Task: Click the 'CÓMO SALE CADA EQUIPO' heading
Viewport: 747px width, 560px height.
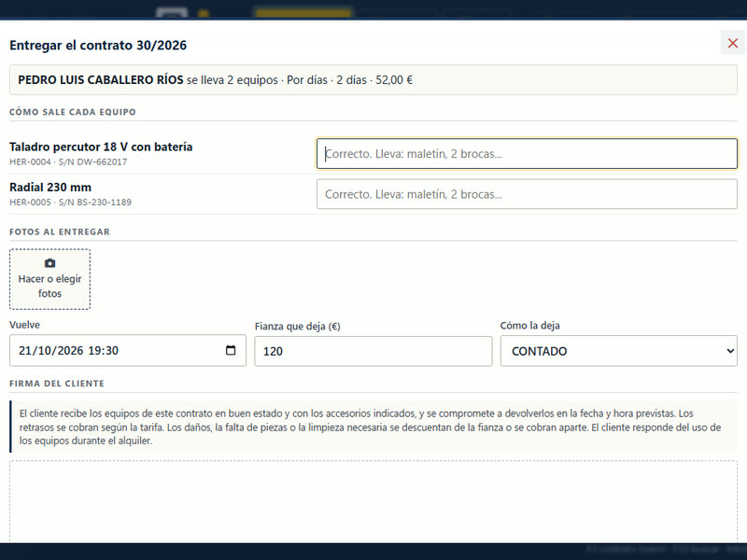Action: point(73,112)
